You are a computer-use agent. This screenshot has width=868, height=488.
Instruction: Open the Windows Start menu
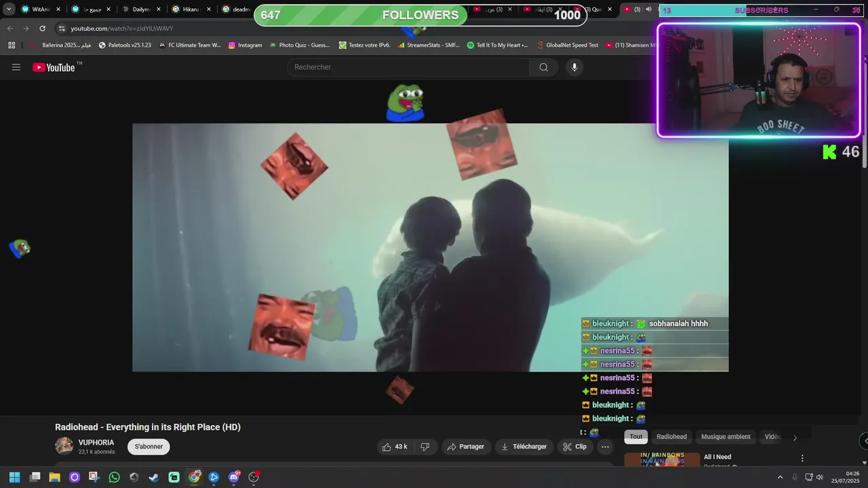14,477
